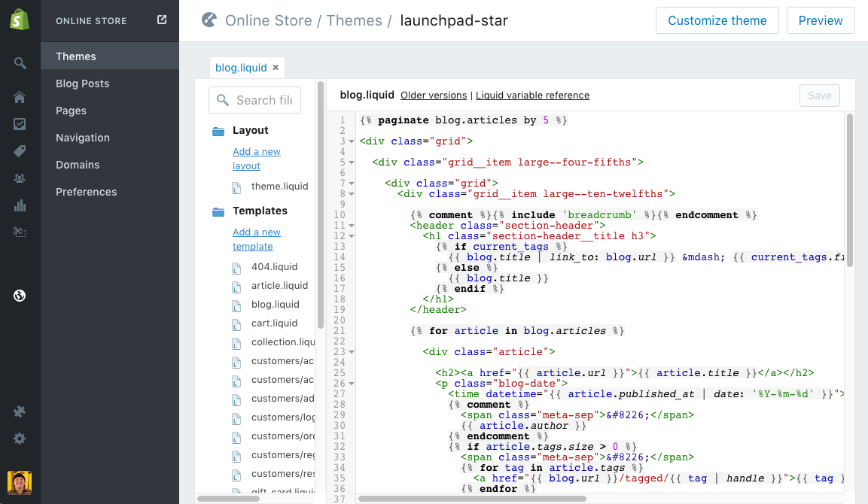This screenshot has height=504, width=868.
Task: Open the Customers icon in sidebar
Action: [20, 179]
